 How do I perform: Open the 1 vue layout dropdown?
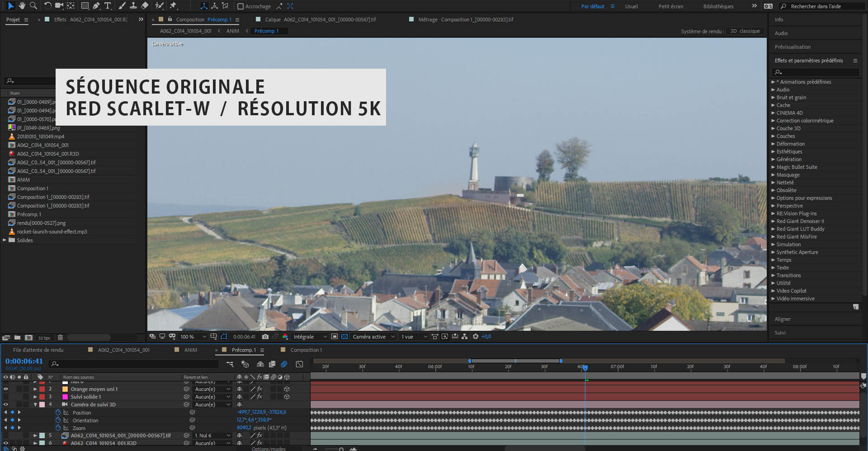pyautogui.click(x=414, y=337)
